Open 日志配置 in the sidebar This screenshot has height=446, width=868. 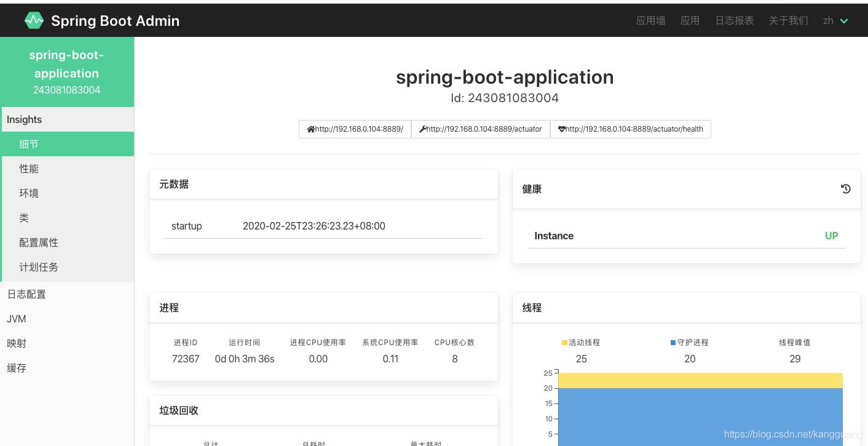click(26, 294)
